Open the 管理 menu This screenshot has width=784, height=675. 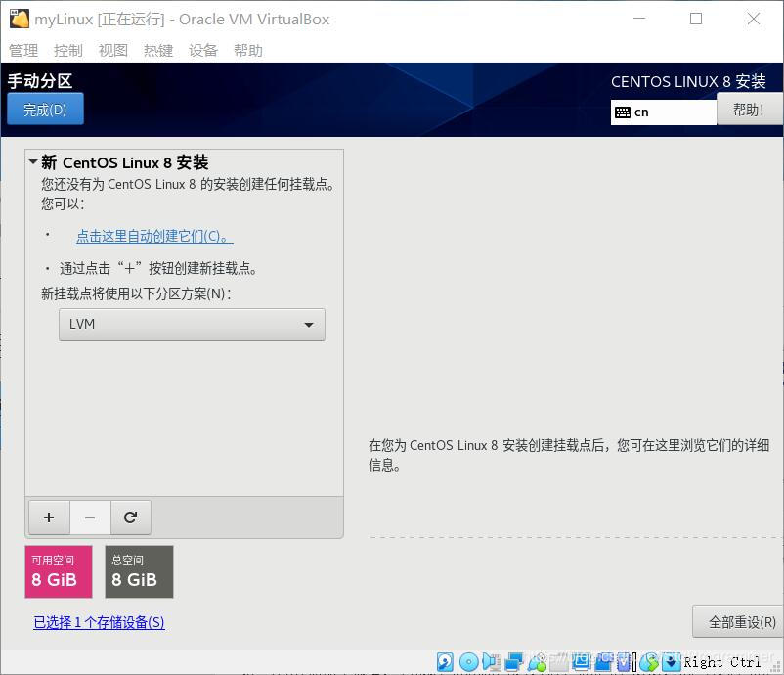click(23, 50)
